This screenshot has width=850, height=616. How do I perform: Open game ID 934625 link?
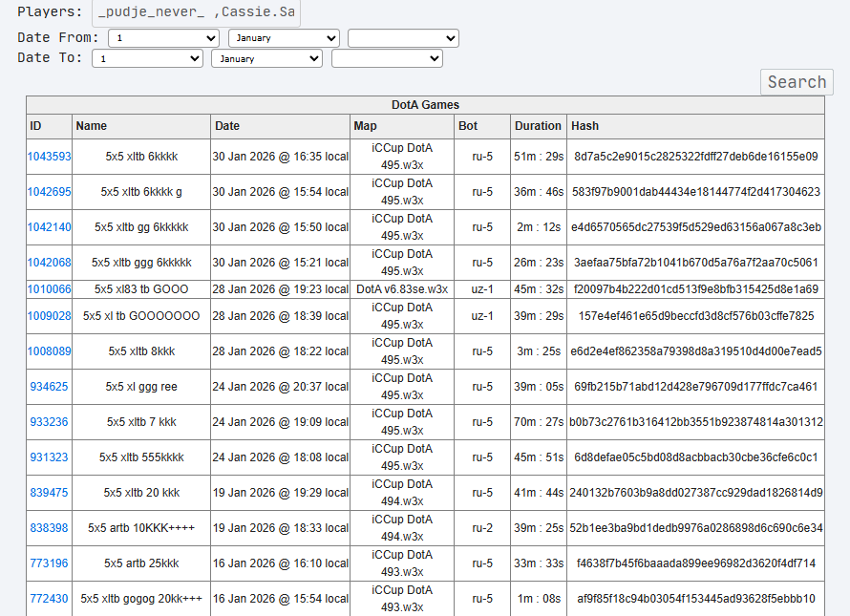click(x=50, y=387)
